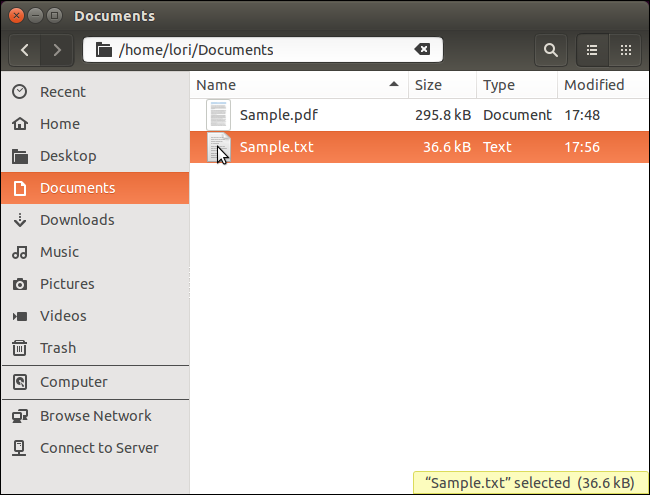Open the search magnifier button
The height and width of the screenshot is (495, 650).
[550, 49]
